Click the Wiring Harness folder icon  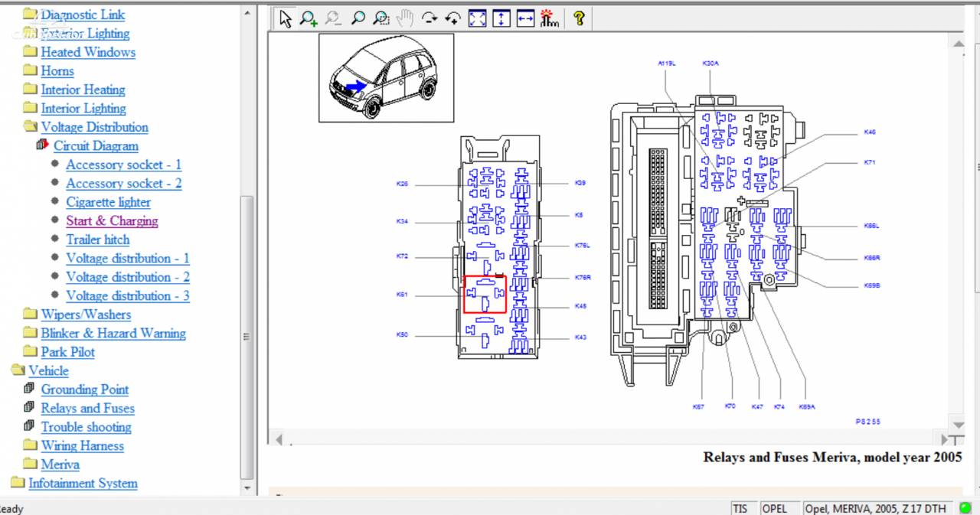click(30, 445)
